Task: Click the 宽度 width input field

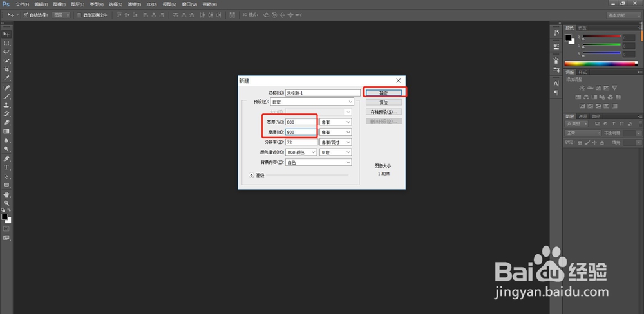Action: click(301, 122)
